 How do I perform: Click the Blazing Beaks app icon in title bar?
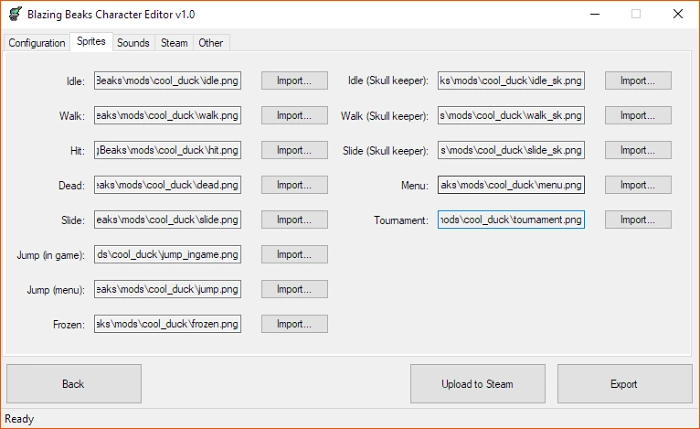(x=12, y=14)
